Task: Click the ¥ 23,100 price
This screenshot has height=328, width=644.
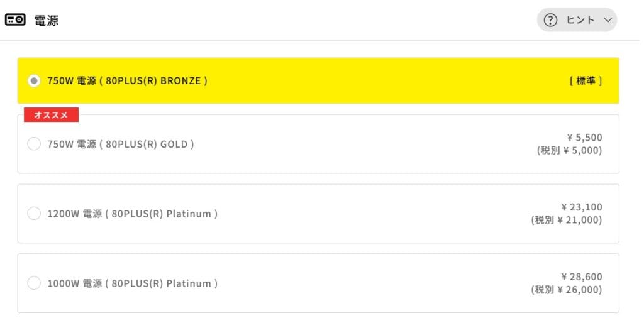Action: pos(581,207)
